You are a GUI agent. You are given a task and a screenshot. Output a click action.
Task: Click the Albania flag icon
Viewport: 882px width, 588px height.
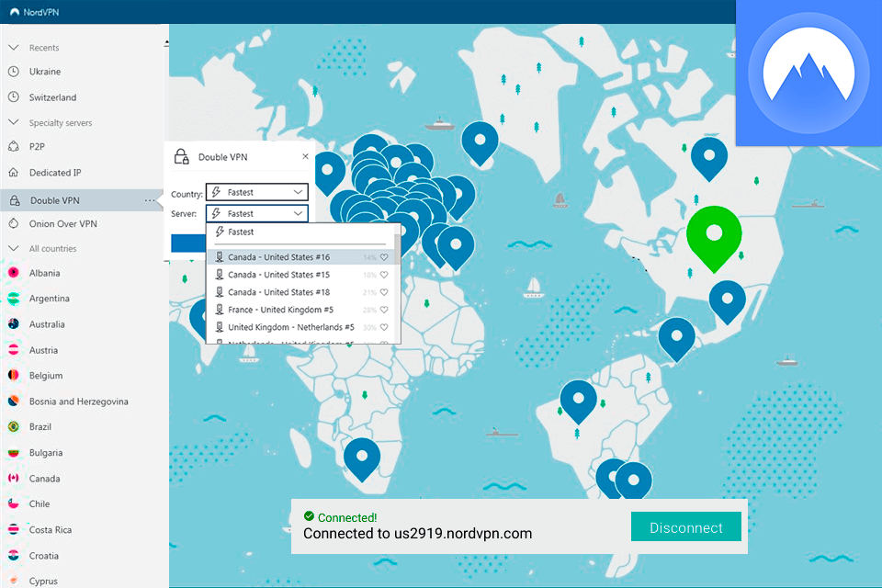(x=14, y=273)
